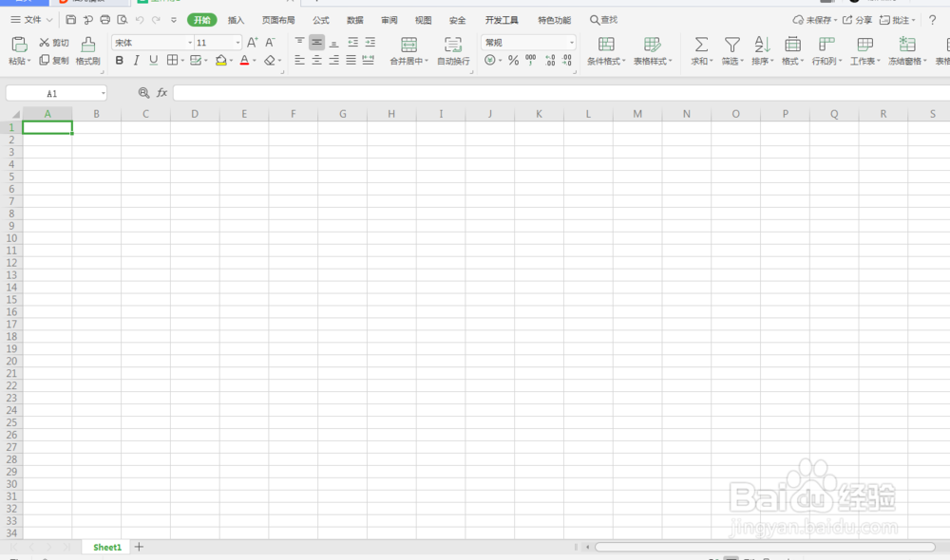Image resolution: width=950 pixels, height=560 pixels.
Task: Add a new sheet with plus button
Action: point(139,547)
